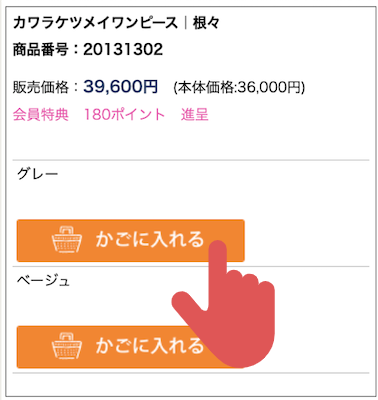The image size is (378, 400).
Task: Click かごに入れる text under グレー
Action: pyautogui.click(x=150, y=239)
